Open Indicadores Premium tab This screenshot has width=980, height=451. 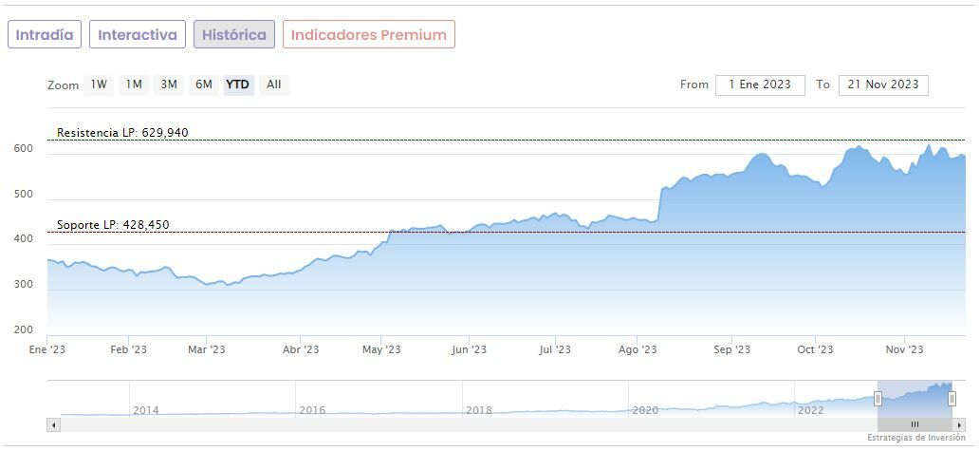tap(368, 35)
